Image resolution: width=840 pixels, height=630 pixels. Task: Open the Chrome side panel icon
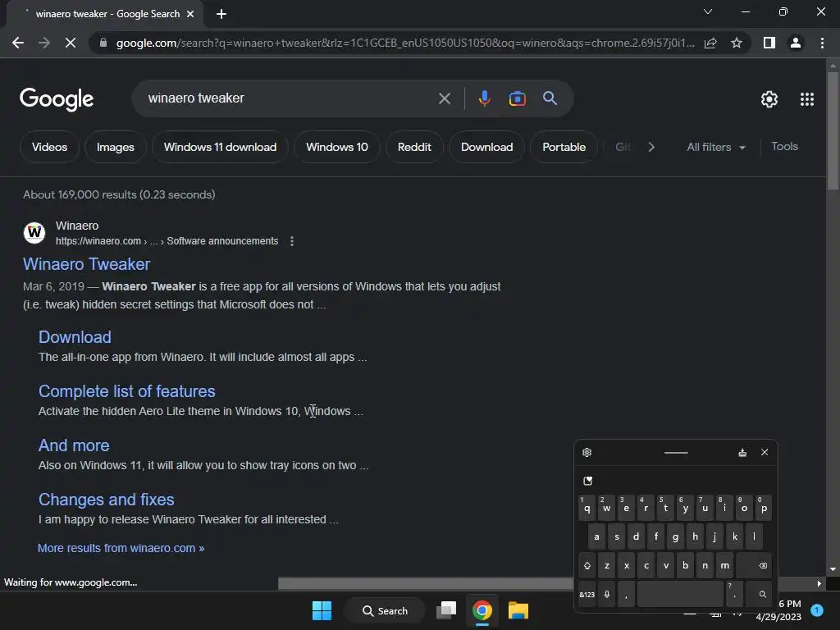click(769, 43)
